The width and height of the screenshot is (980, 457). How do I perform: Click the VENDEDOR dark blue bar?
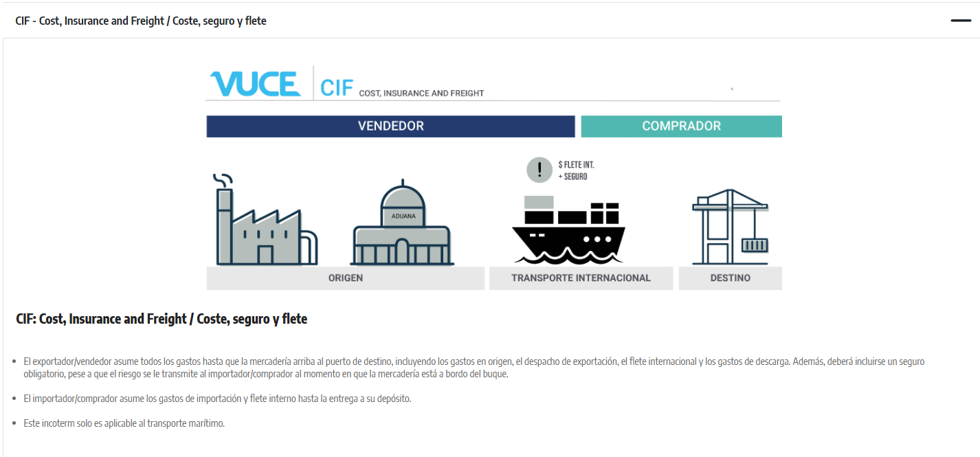pyautogui.click(x=390, y=126)
